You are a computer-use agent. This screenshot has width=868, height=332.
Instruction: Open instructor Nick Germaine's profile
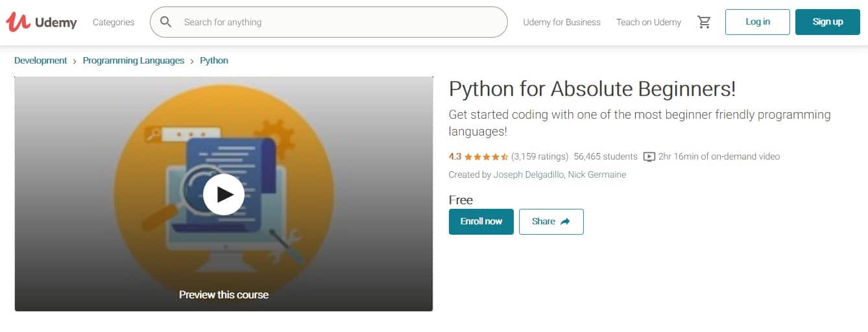coord(597,174)
